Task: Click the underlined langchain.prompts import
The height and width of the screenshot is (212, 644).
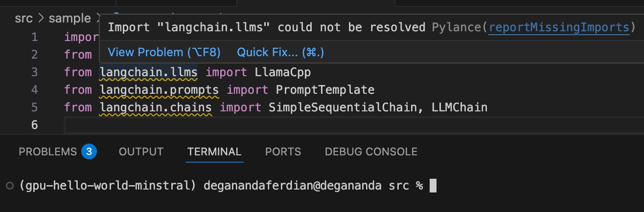Action: (x=159, y=90)
